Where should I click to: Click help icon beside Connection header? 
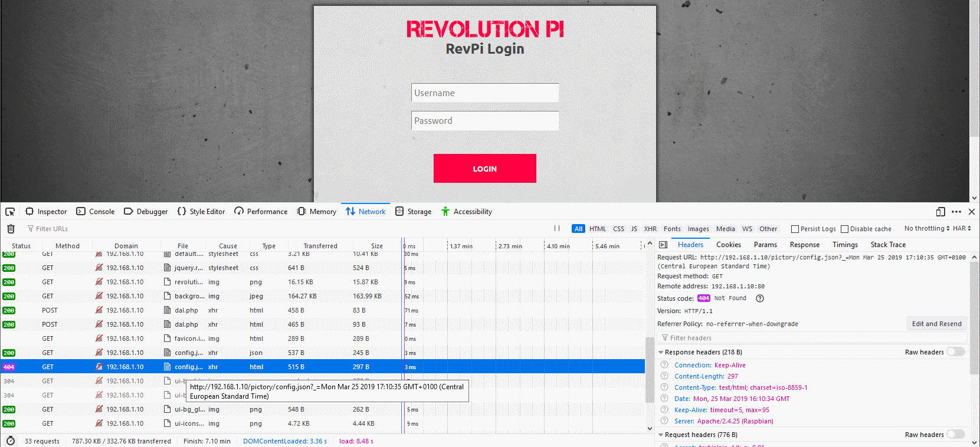pos(664,365)
